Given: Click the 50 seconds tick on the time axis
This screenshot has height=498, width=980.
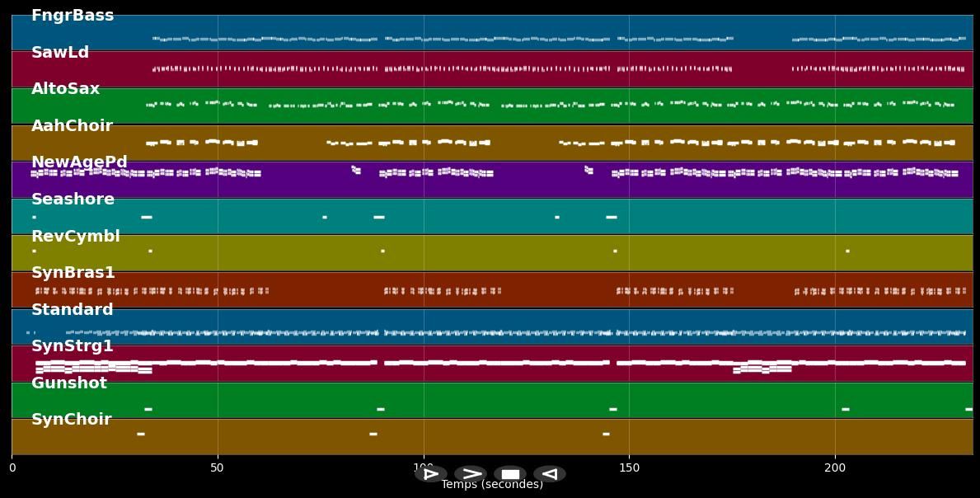Looking at the screenshot, I should (217, 467).
